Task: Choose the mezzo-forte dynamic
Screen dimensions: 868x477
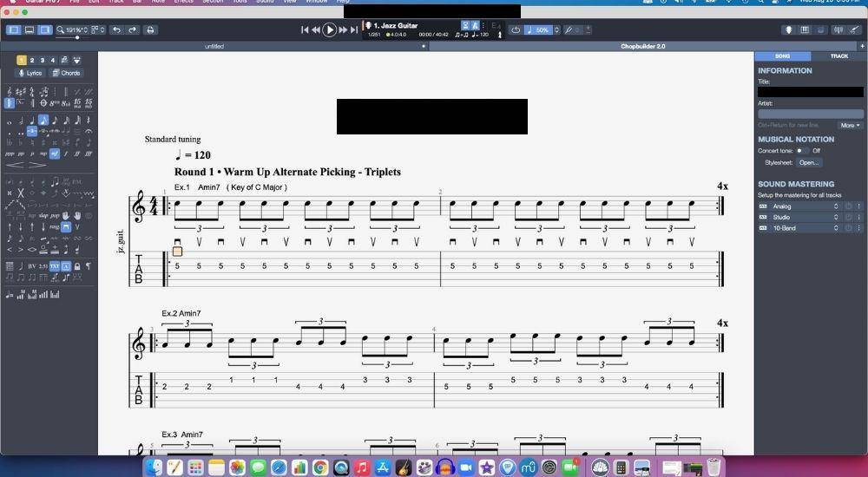Action: click(x=54, y=154)
